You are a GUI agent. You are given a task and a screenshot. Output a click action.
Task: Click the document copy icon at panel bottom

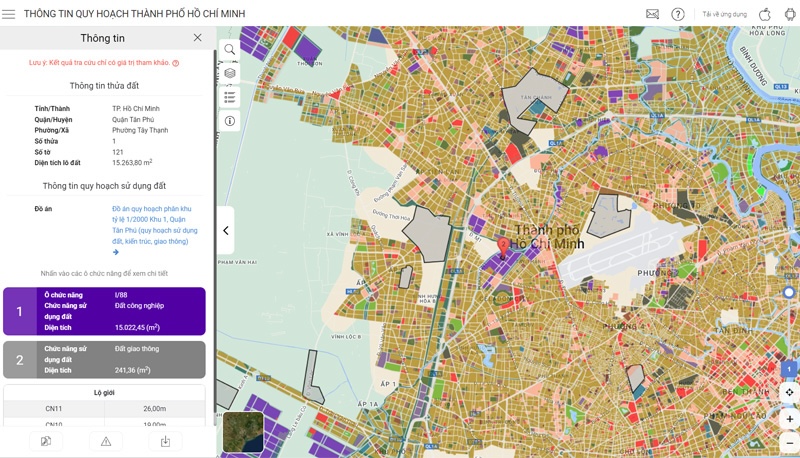point(46,441)
